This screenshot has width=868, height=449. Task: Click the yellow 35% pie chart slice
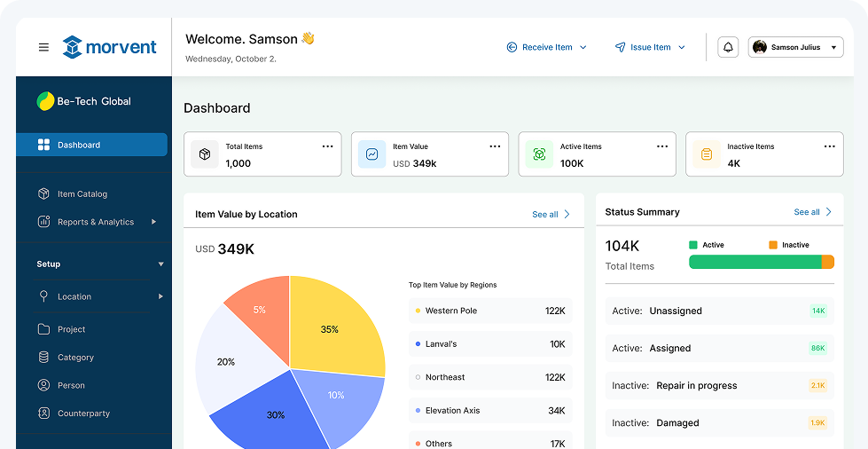332,324
